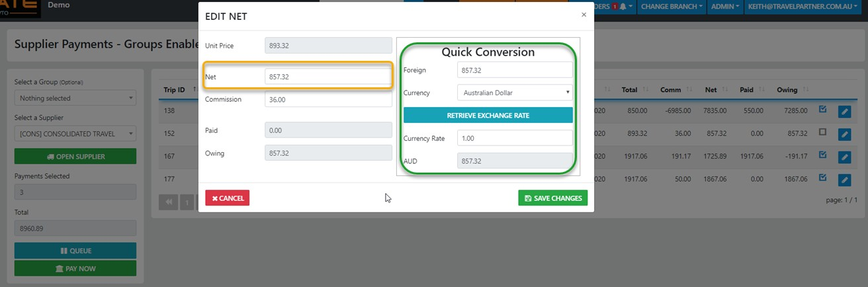
Task: Open the Select a Group dropdown
Action: [x=75, y=98]
